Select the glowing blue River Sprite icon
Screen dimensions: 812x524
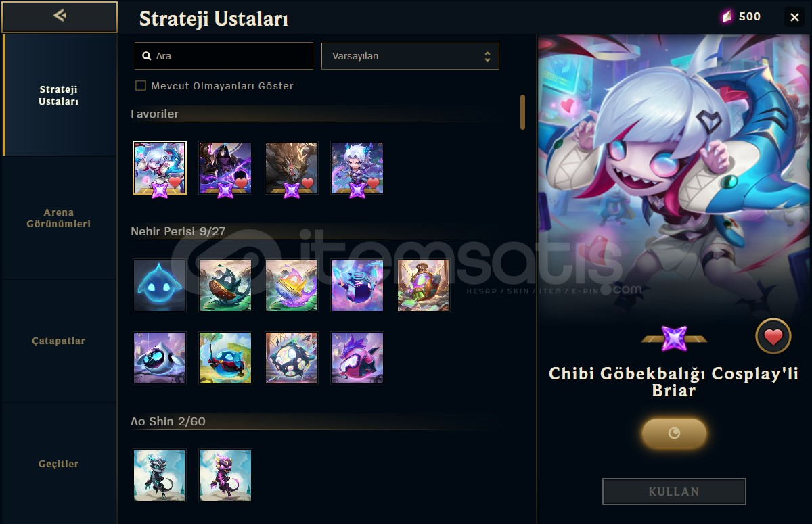tap(160, 285)
